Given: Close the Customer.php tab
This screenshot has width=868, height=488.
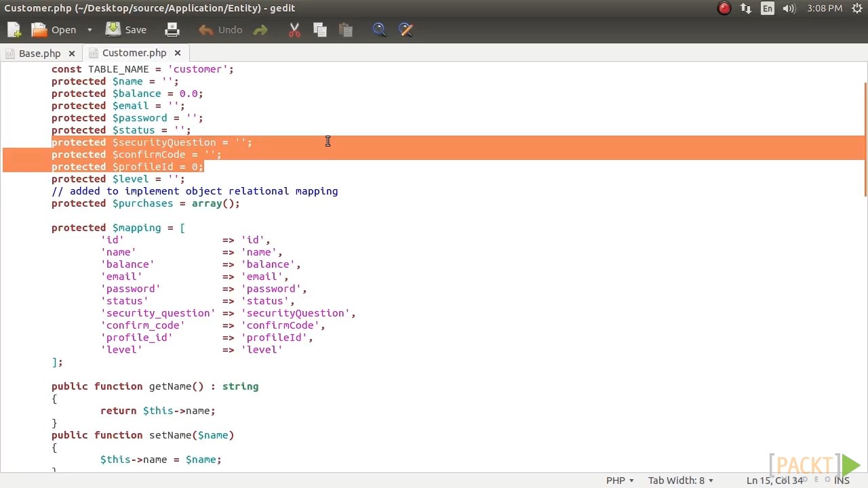Looking at the screenshot, I should point(178,53).
